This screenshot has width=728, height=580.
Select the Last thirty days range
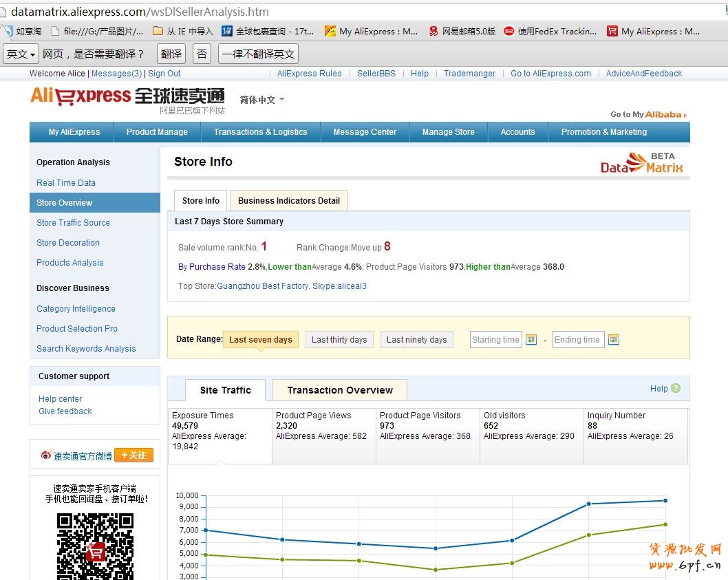339,339
